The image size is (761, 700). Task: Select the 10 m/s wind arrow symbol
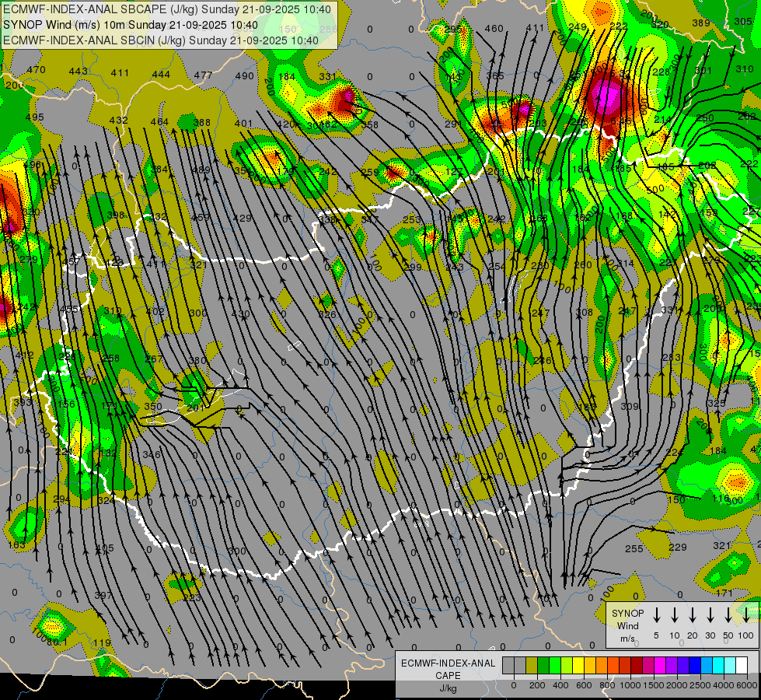(x=675, y=615)
